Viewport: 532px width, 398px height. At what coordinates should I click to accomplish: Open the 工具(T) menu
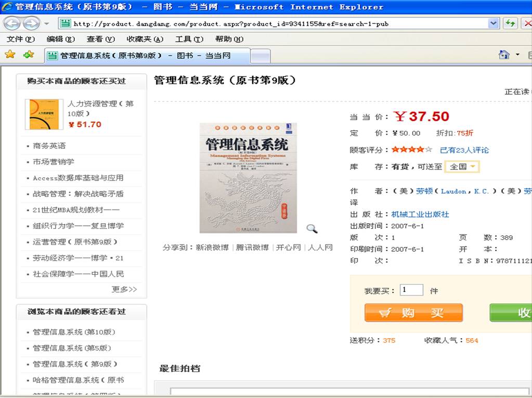[189, 39]
